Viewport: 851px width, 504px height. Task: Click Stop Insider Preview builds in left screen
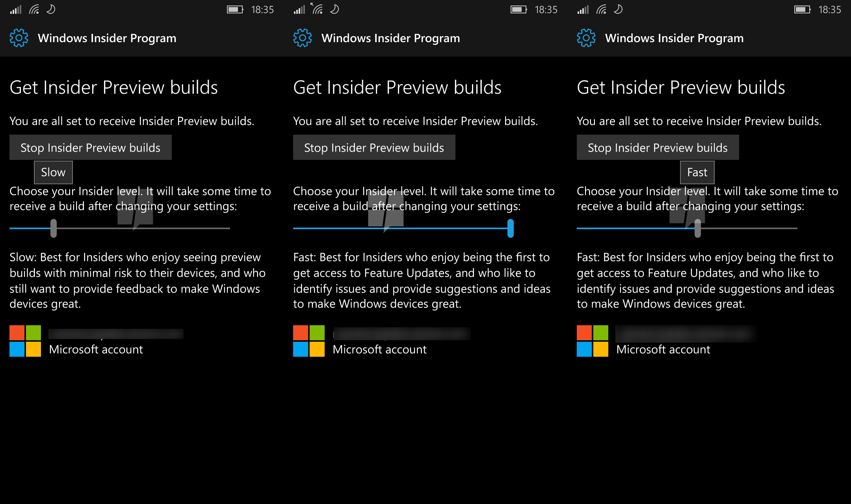click(x=91, y=147)
